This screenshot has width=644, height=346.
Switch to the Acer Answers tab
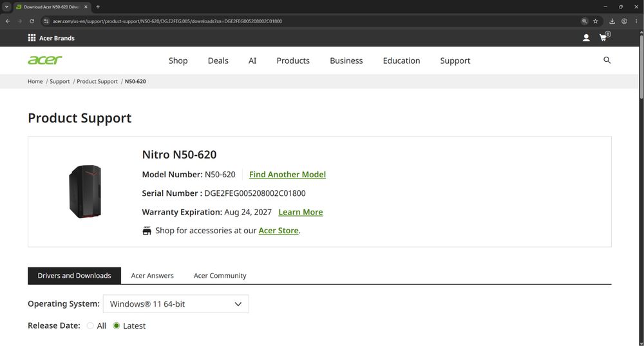153,276
